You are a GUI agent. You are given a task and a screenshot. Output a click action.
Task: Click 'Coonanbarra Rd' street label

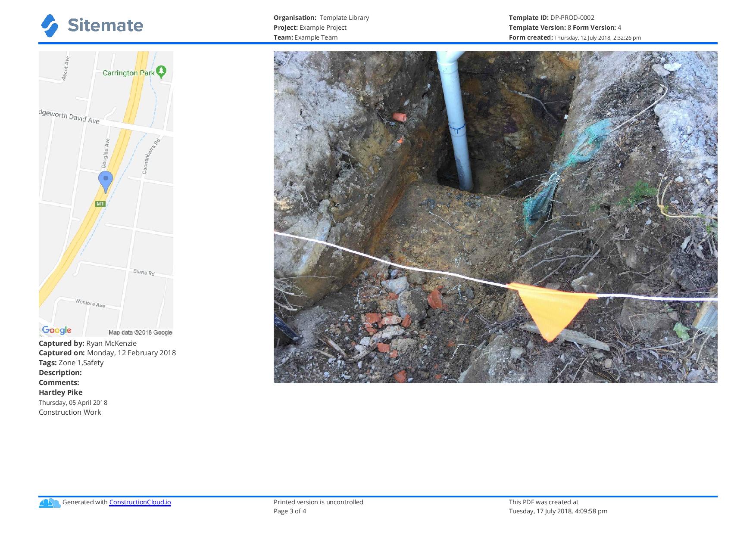click(x=151, y=156)
